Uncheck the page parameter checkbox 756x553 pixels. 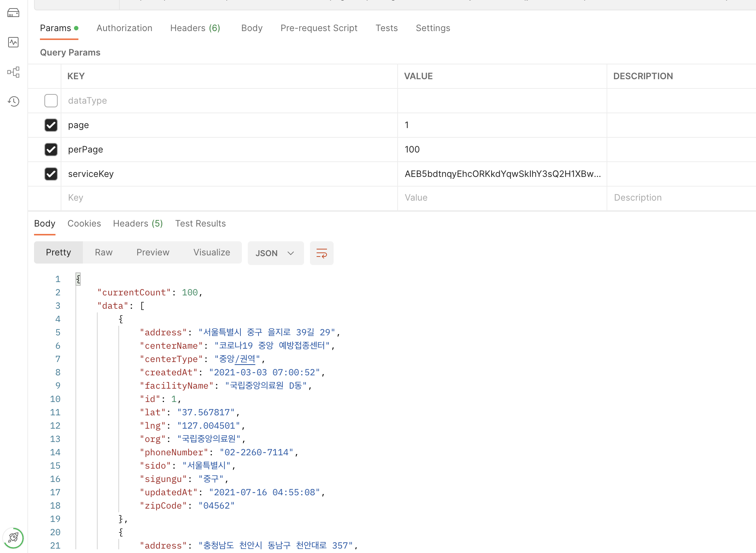[x=51, y=125]
